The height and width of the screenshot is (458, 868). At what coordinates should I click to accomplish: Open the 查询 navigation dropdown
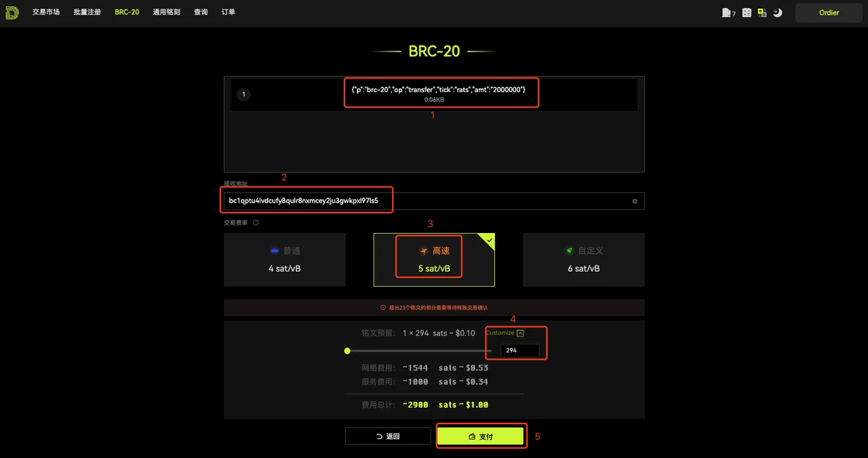tap(201, 12)
